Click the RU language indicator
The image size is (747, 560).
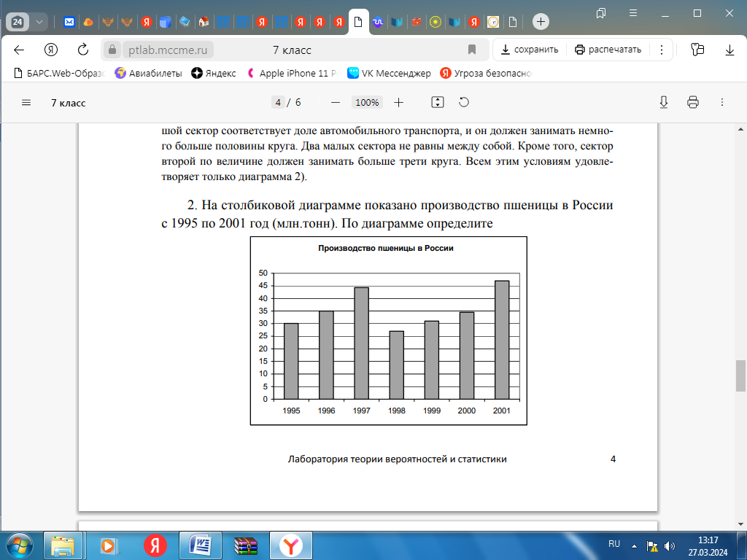point(614,544)
